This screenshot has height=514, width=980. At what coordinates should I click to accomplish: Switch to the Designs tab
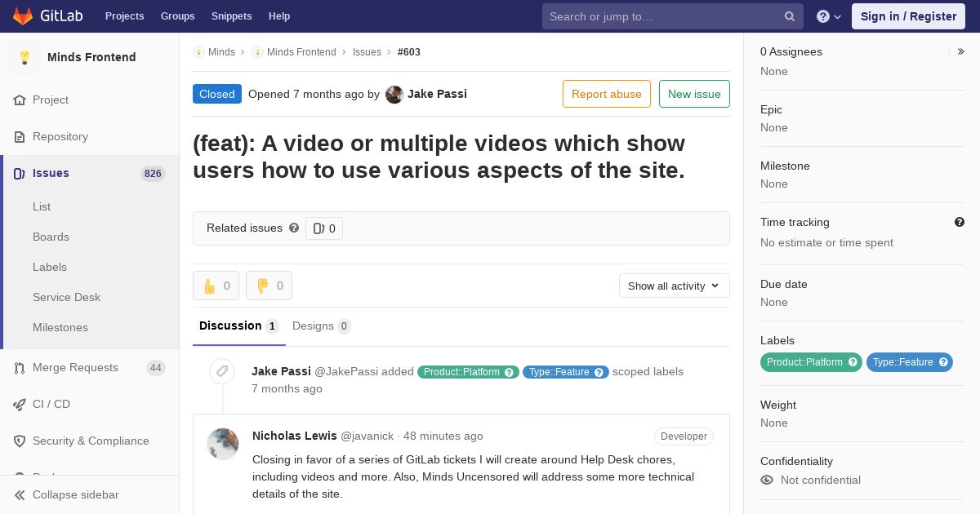[322, 326]
